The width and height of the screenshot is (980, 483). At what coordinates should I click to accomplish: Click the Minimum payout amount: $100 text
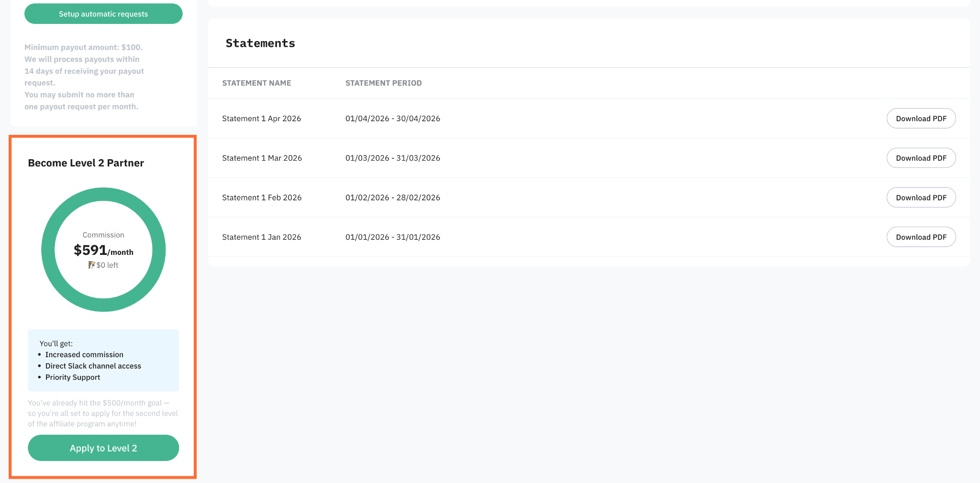click(x=84, y=47)
